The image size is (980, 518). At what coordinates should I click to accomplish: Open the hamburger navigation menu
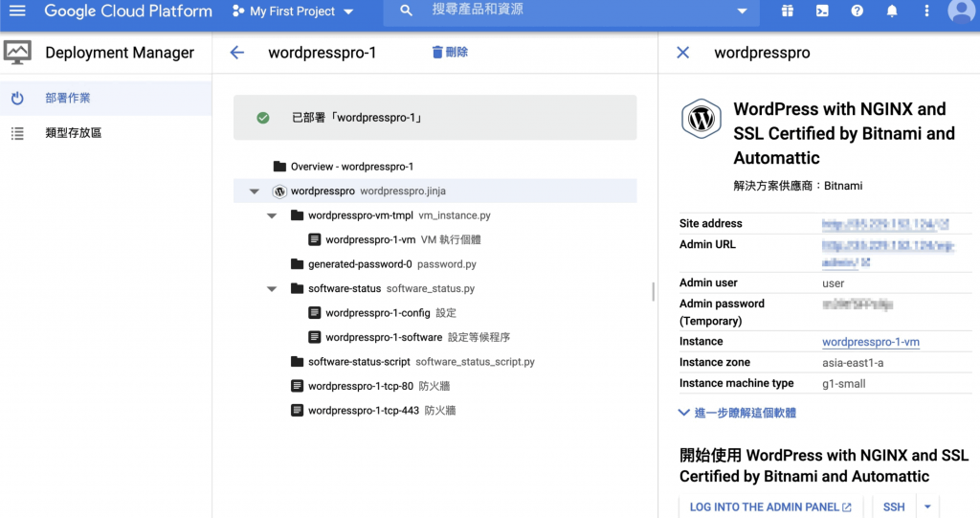pos(17,11)
